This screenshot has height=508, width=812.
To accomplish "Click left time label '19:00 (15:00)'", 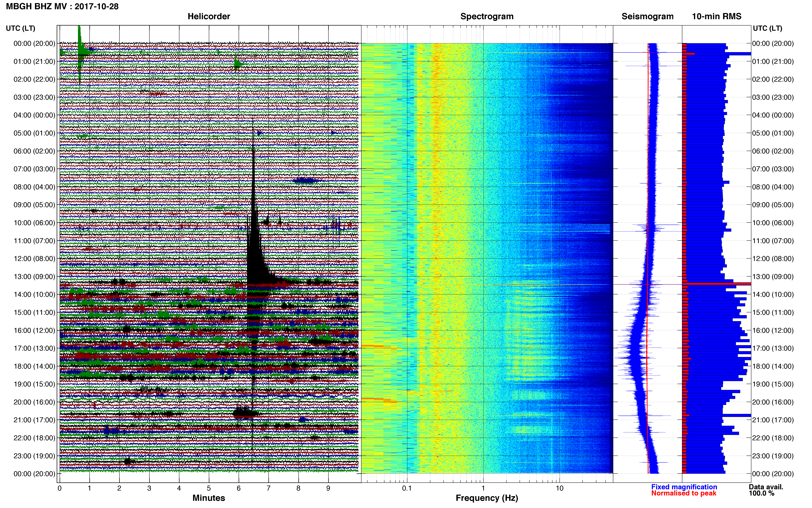I will pyautogui.click(x=34, y=384).
